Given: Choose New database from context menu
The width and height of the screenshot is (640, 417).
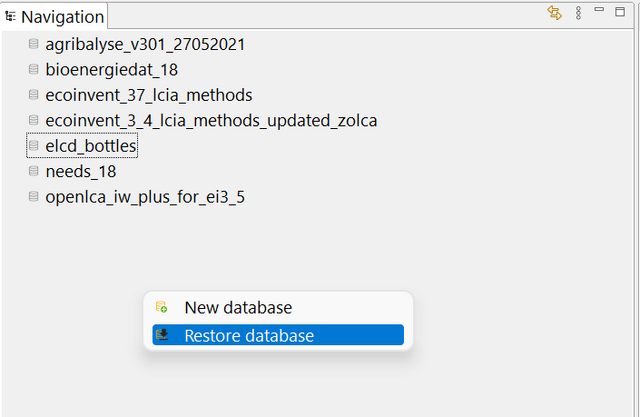Looking at the screenshot, I should pyautogui.click(x=278, y=307).
